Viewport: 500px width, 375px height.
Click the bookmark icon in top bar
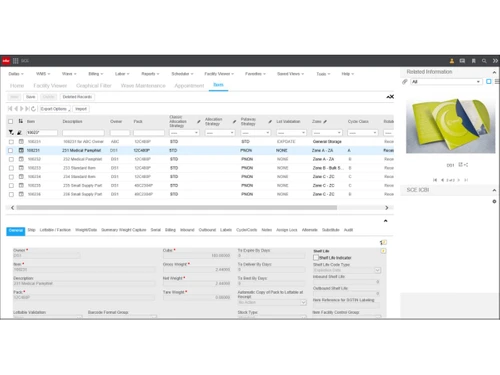tap(473, 61)
